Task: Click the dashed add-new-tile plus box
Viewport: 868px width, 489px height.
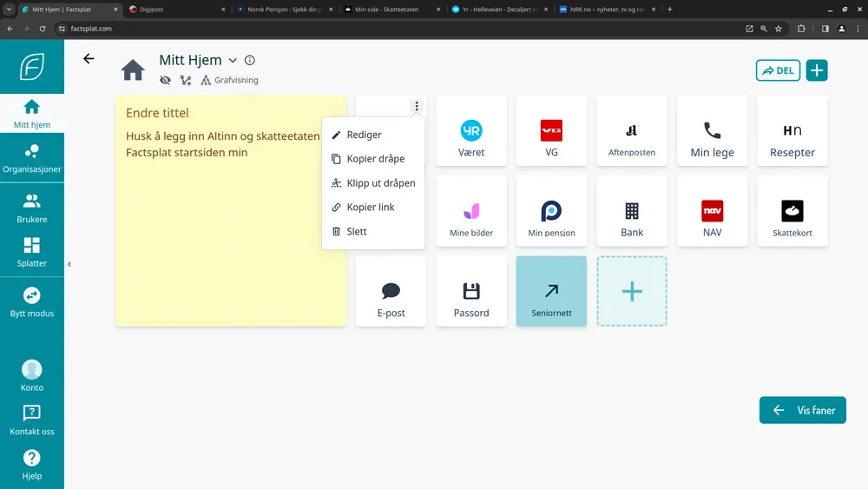Action: (632, 291)
